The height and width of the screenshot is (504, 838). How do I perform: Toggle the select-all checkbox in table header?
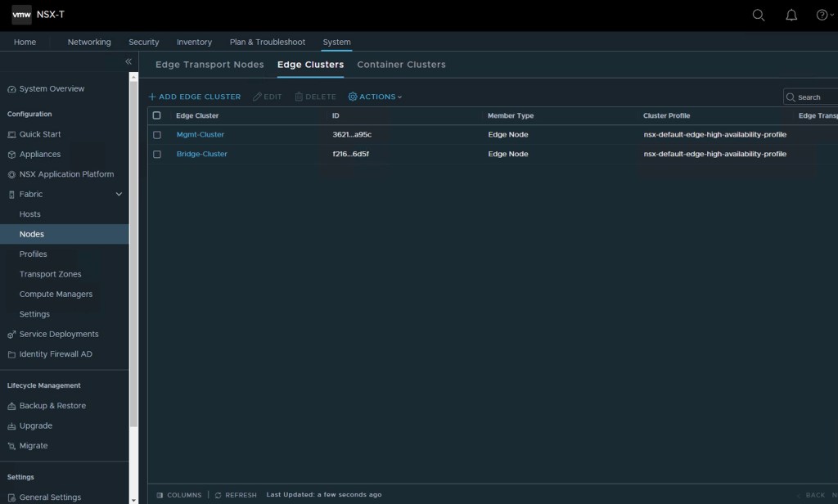157,115
